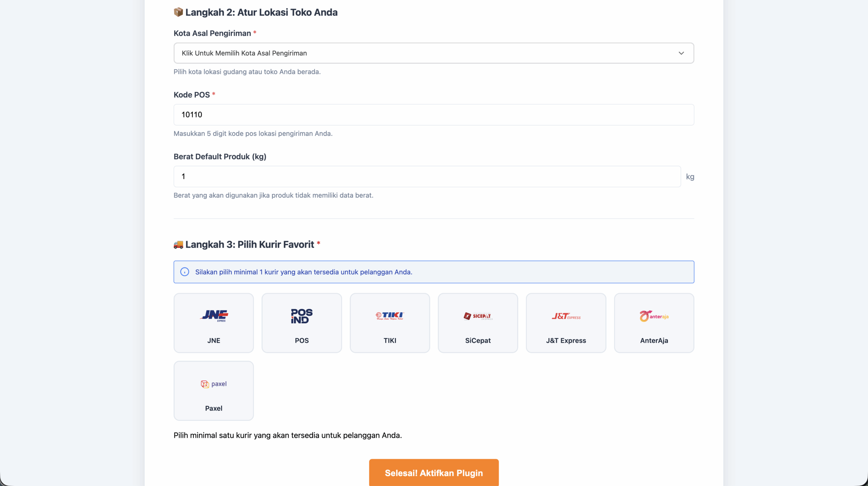Toggle the SiCepat courier card label

coord(478,340)
